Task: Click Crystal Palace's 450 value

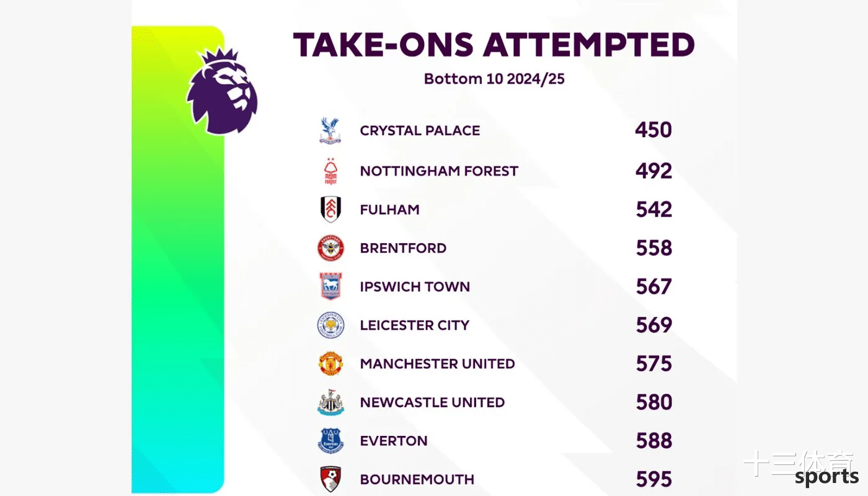Action: click(x=653, y=130)
